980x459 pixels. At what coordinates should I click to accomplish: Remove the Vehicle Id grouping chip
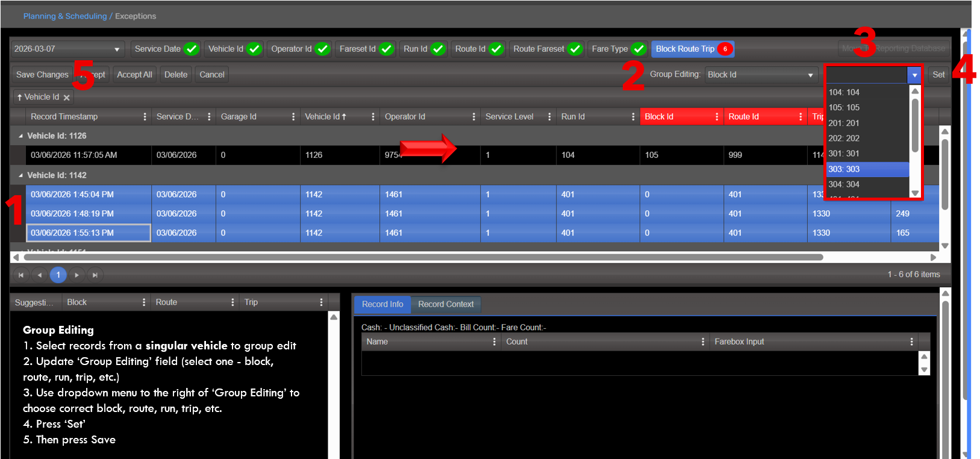[x=67, y=98]
